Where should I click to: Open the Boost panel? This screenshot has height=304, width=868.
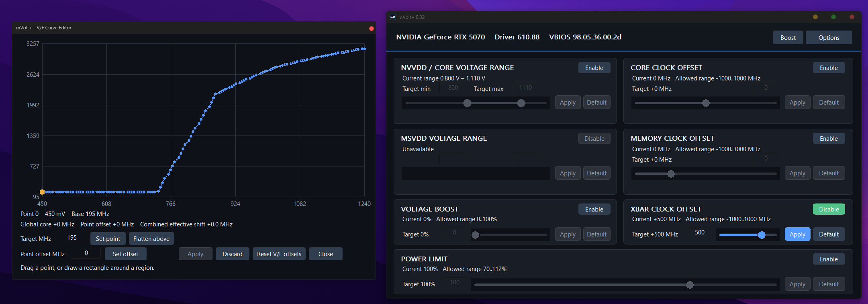pos(788,37)
